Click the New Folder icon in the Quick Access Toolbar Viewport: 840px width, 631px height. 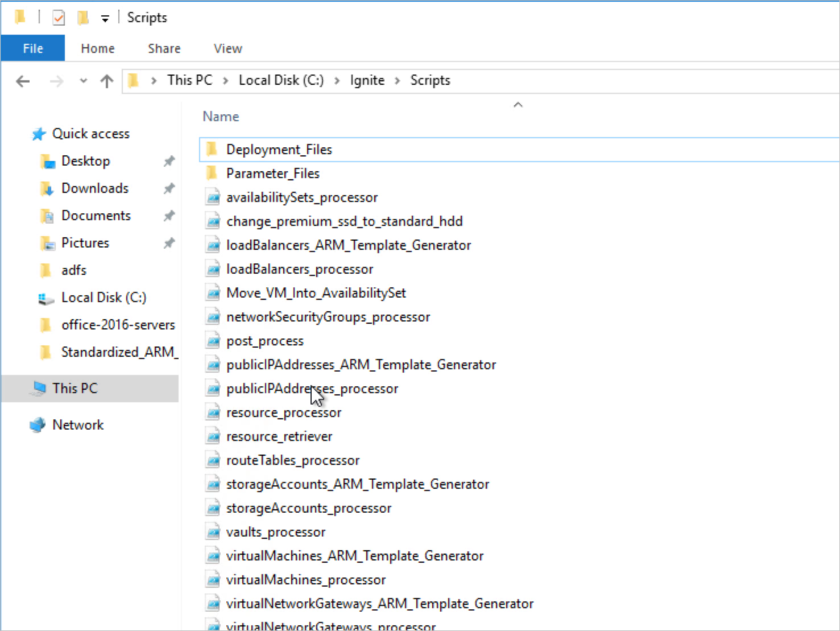pos(83,17)
